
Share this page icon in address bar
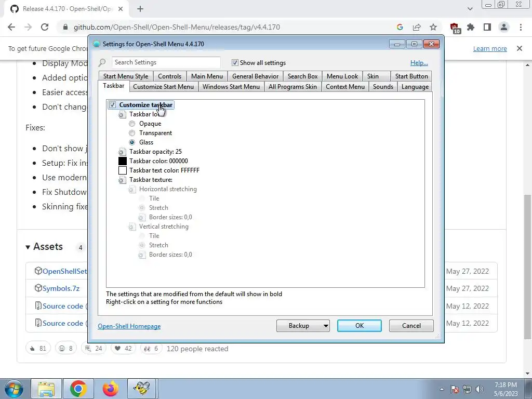point(417,27)
